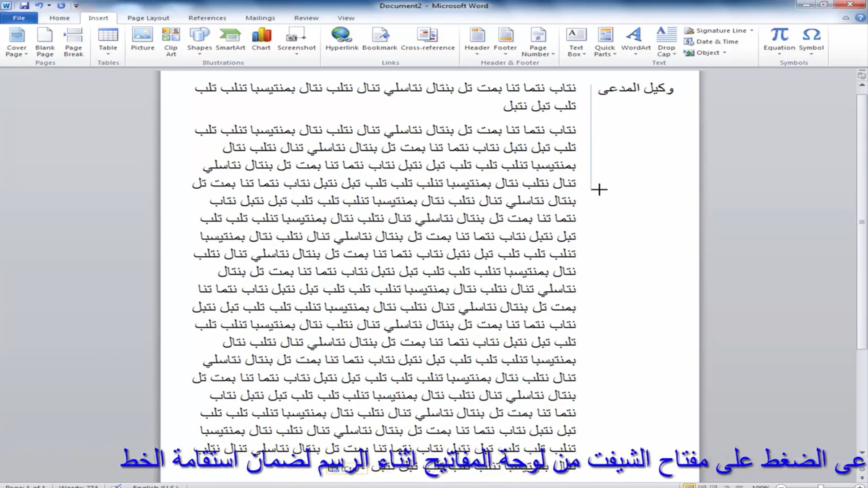
Task: Open the References tab
Action: pyautogui.click(x=207, y=18)
